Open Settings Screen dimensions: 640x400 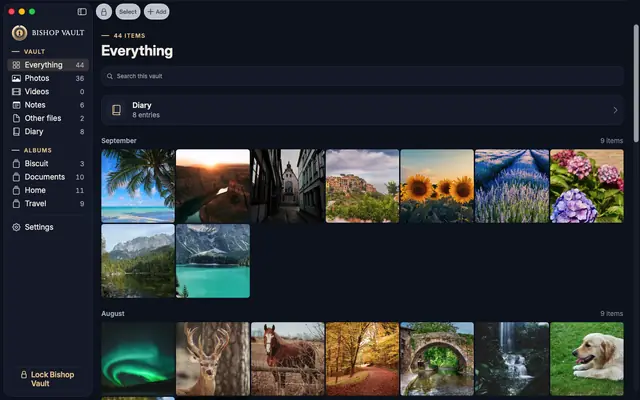[48, 227]
